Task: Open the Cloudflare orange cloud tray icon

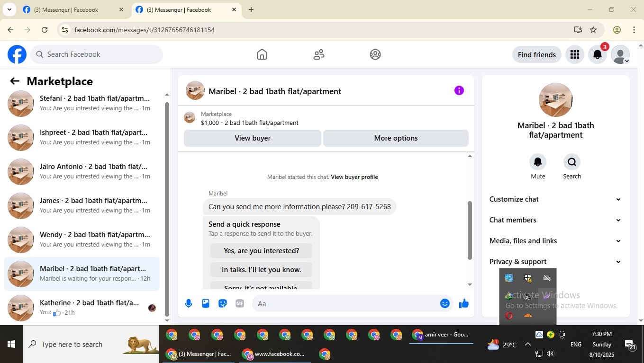Action: 528,316
